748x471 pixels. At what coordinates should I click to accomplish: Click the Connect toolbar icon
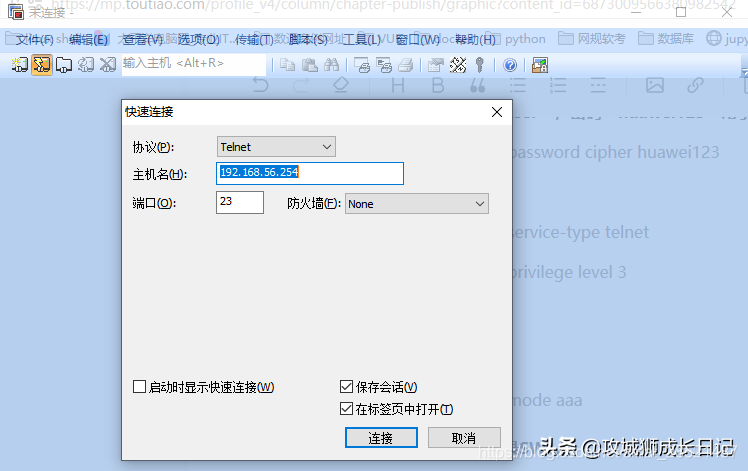[20, 65]
